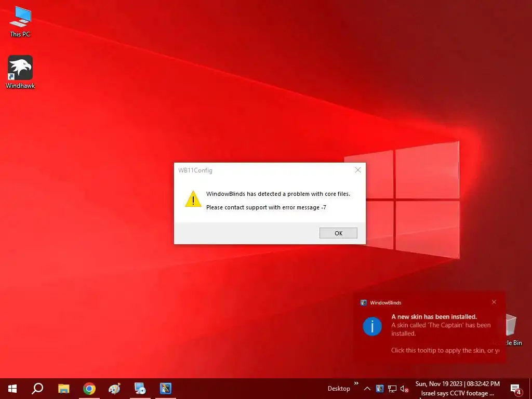The width and height of the screenshot is (532, 399).
Task: Open File Explorer from the taskbar
Action: tap(64, 389)
